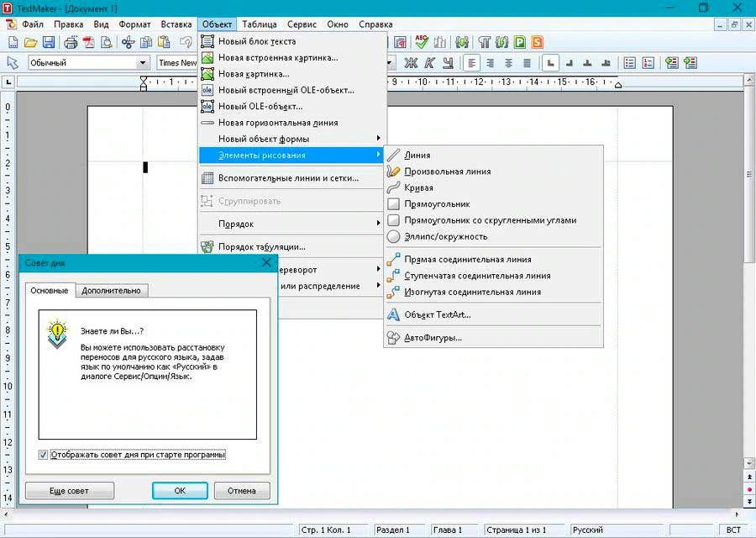Open the paragraph style dropdown 'Обычный'

(142, 63)
